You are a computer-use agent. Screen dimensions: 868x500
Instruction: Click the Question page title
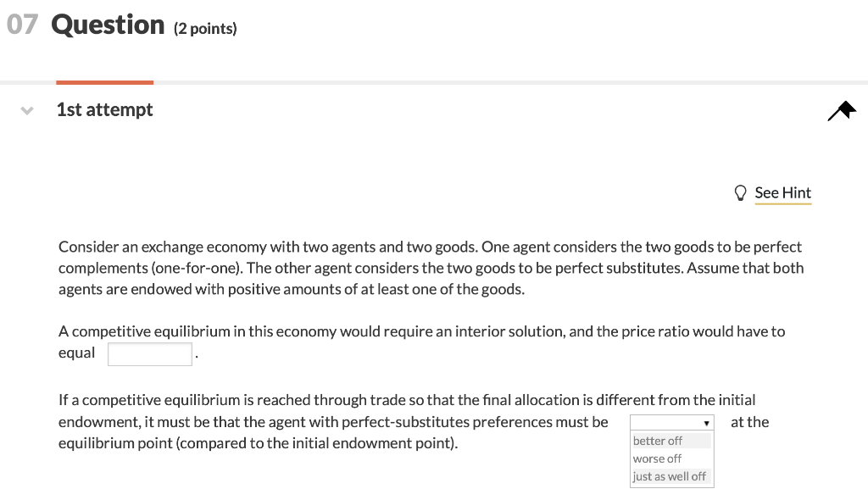[x=107, y=25]
